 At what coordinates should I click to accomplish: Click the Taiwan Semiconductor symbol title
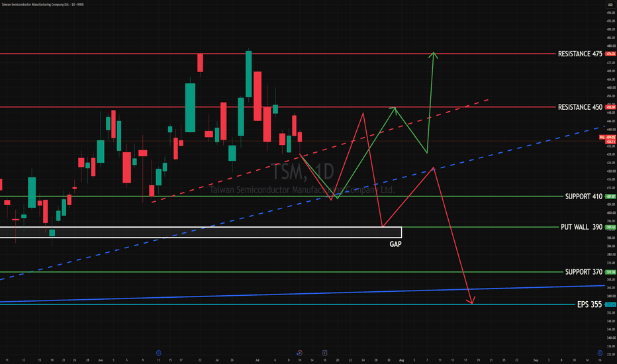(43, 5)
